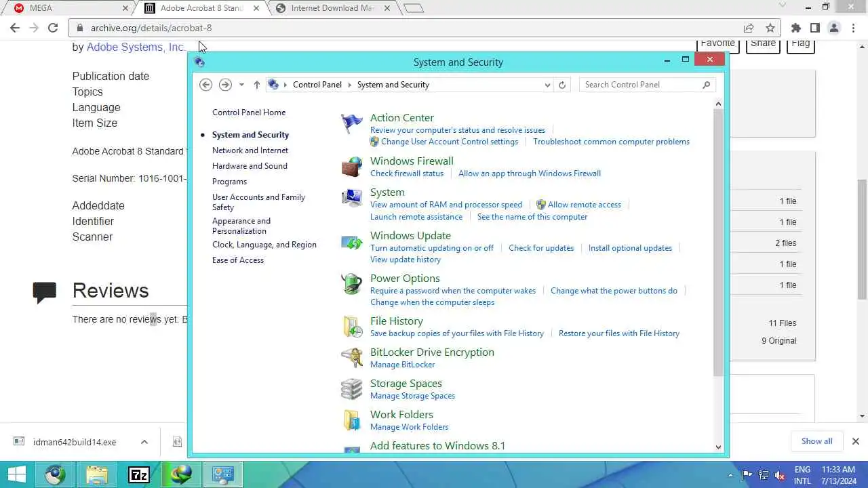Click the share icon in Chrome address bar
This screenshot has width=868, height=488.
tap(748, 28)
